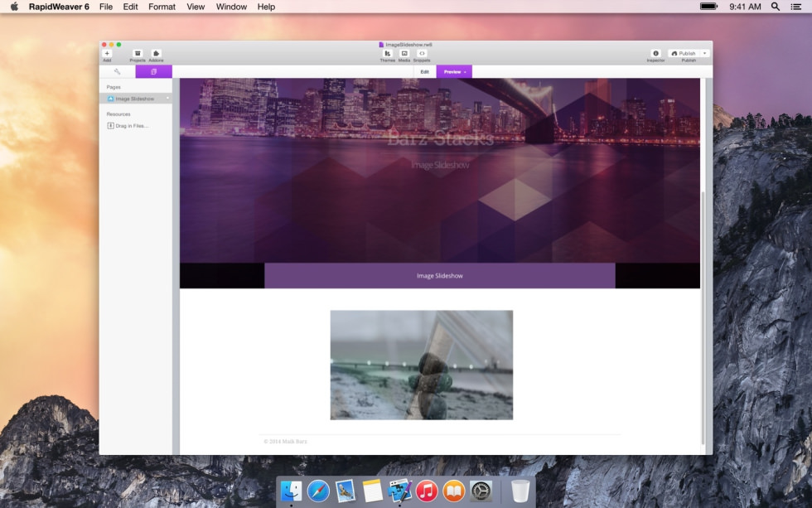Open the Edit menu in menu bar
812x508 pixels.
(x=131, y=7)
